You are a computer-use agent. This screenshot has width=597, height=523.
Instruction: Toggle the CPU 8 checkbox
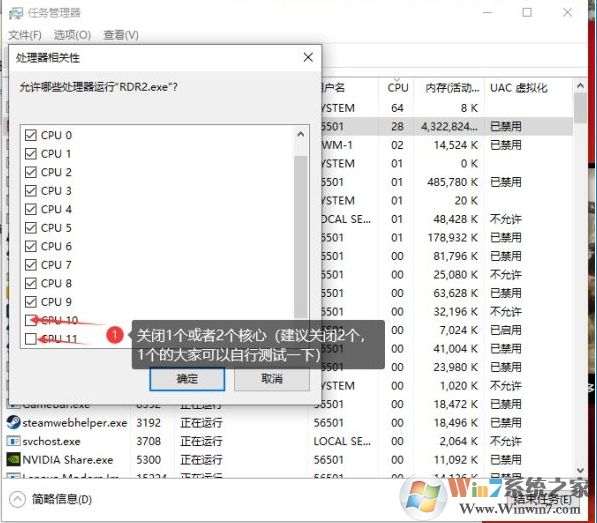tap(31, 283)
